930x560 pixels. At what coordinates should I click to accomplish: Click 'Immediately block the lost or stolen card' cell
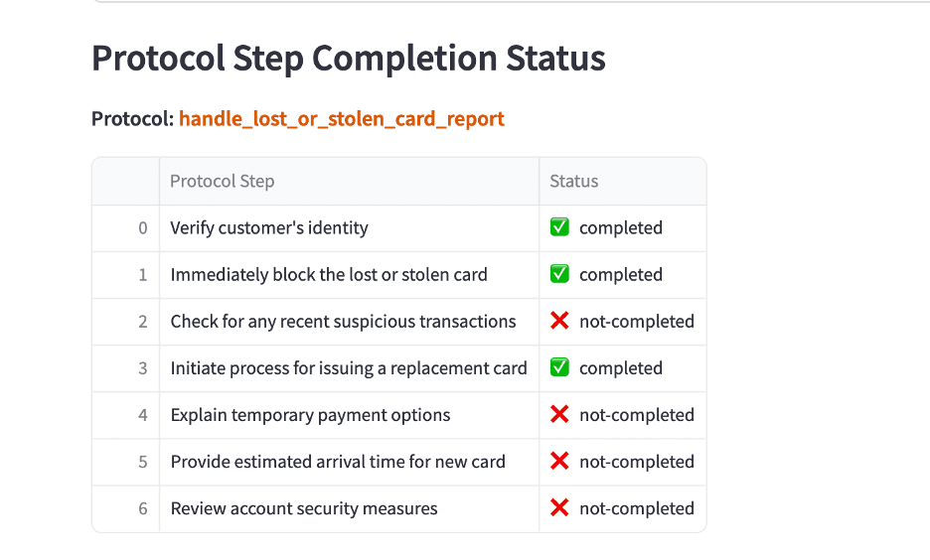(x=350, y=275)
